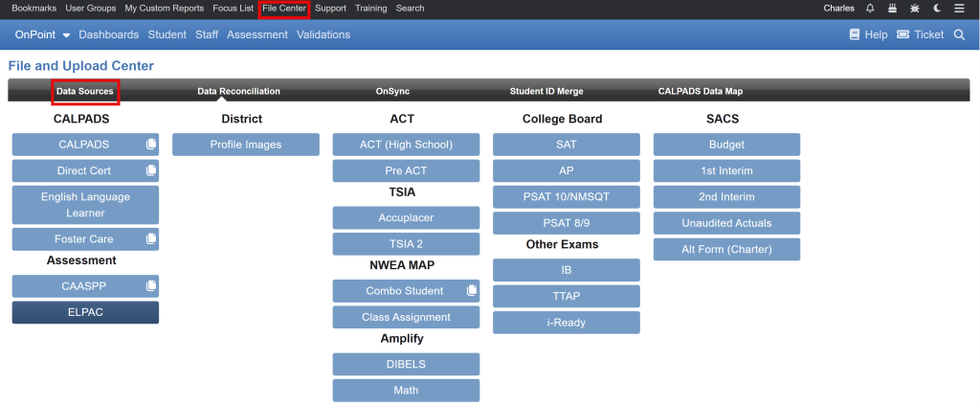Open Bookmarks in top menu
Screen dimensions: 980x405
pos(33,8)
